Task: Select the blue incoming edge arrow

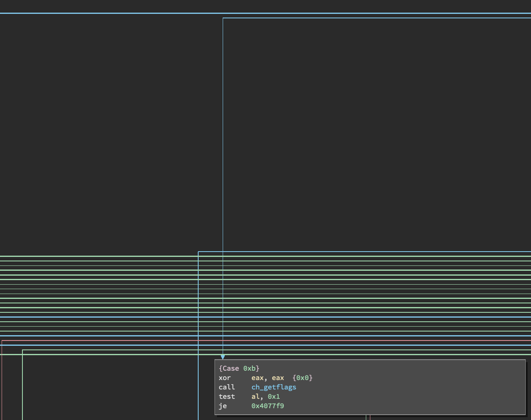Action: (223, 357)
